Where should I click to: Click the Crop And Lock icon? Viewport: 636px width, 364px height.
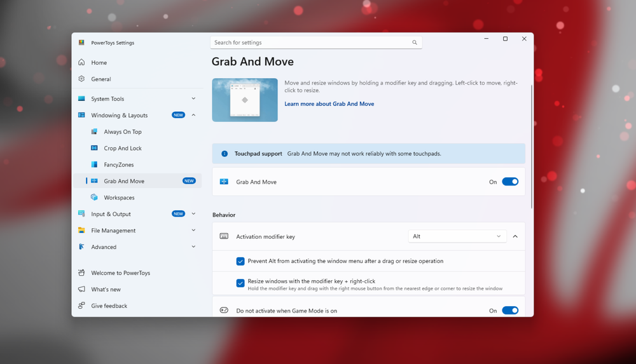click(x=94, y=148)
